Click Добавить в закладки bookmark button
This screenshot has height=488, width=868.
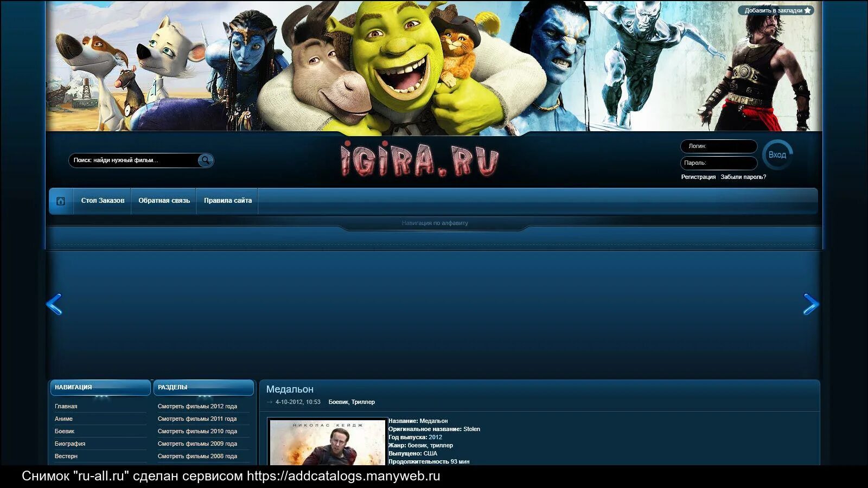coord(776,10)
